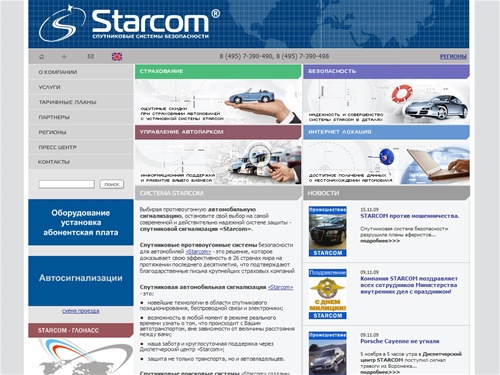Open the first Starcom link in article
The height and width of the screenshot is (375, 500).
click(198, 252)
